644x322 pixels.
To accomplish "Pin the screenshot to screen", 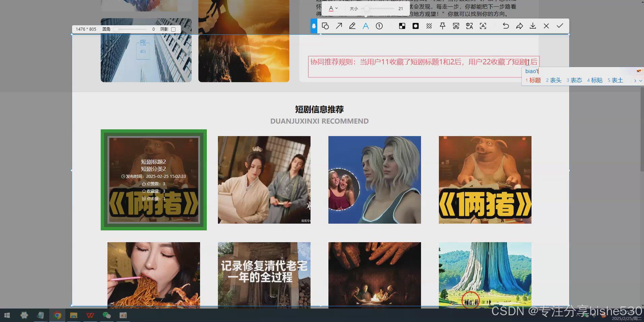I will click(x=443, y=26).
